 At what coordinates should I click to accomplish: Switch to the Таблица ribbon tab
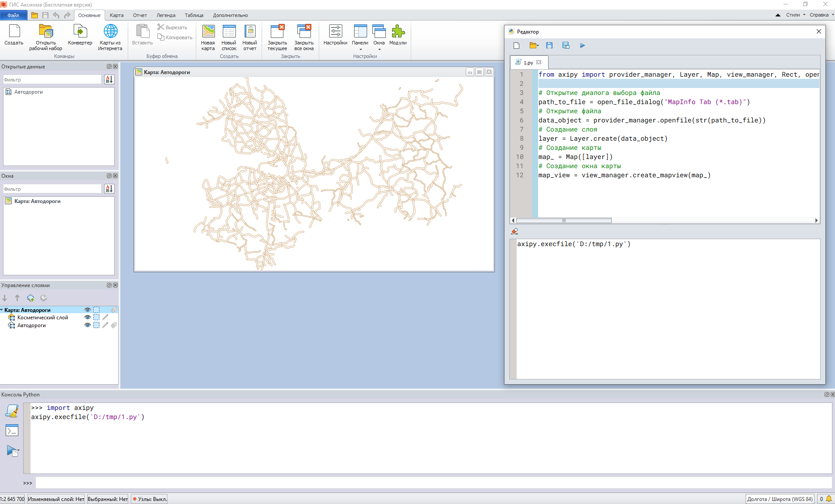click(x=194, y=15)
